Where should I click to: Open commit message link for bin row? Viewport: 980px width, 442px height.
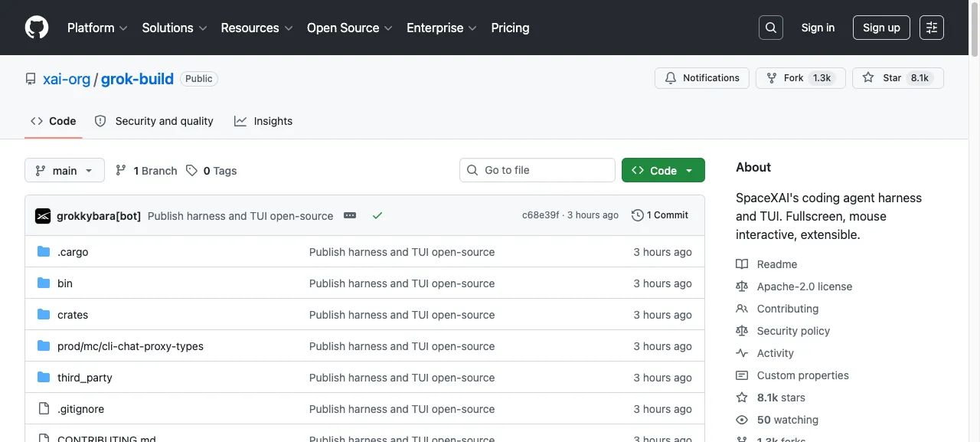[x=402, y=283]
